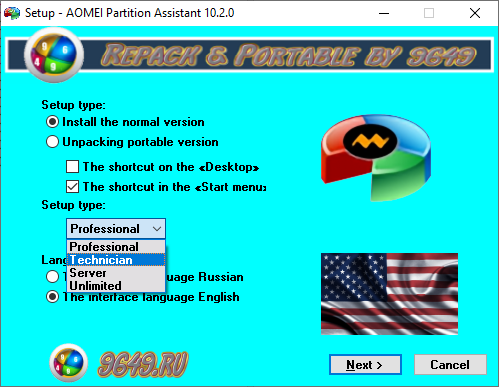Click the 9649 globe logo in banner
Image resolution: width=499 pixels, height=387 pixels.
pos(54,55)
